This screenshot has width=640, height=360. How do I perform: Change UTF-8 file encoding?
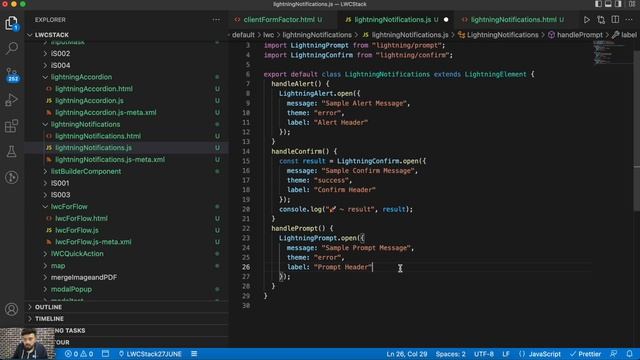pyautogui.click(x=484, y=354)
